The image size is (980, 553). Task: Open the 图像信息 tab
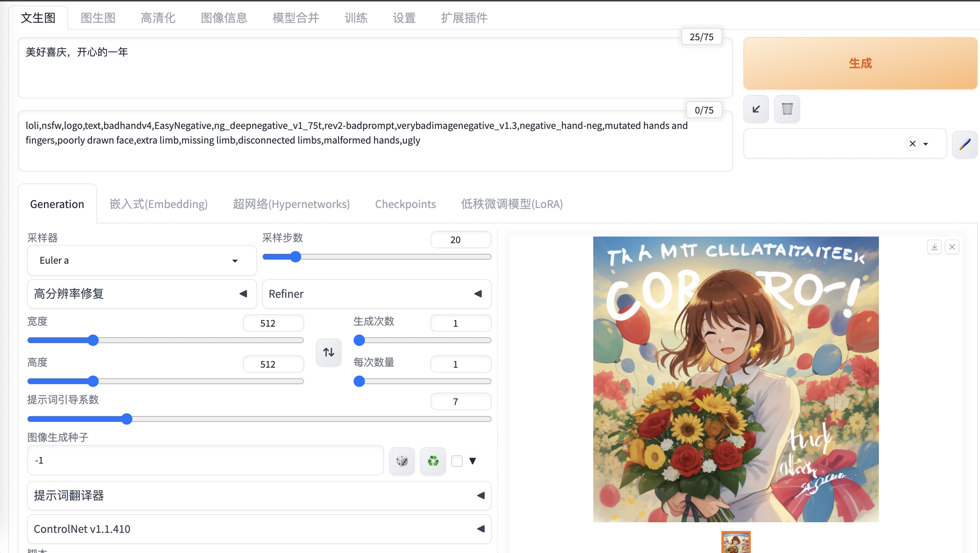[x=224, y=18]
